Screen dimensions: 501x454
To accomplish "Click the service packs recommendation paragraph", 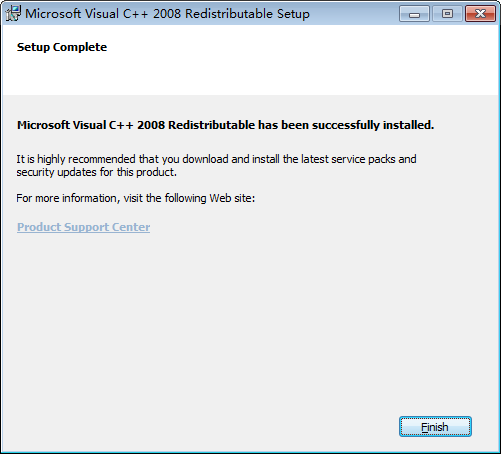I will (216, 166).
